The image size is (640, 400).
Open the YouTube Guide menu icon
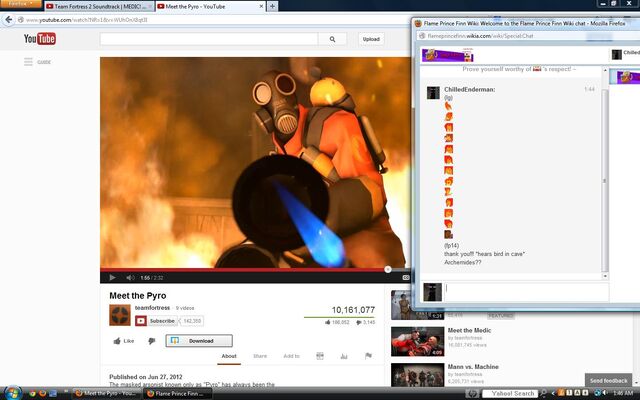[28, 62]
